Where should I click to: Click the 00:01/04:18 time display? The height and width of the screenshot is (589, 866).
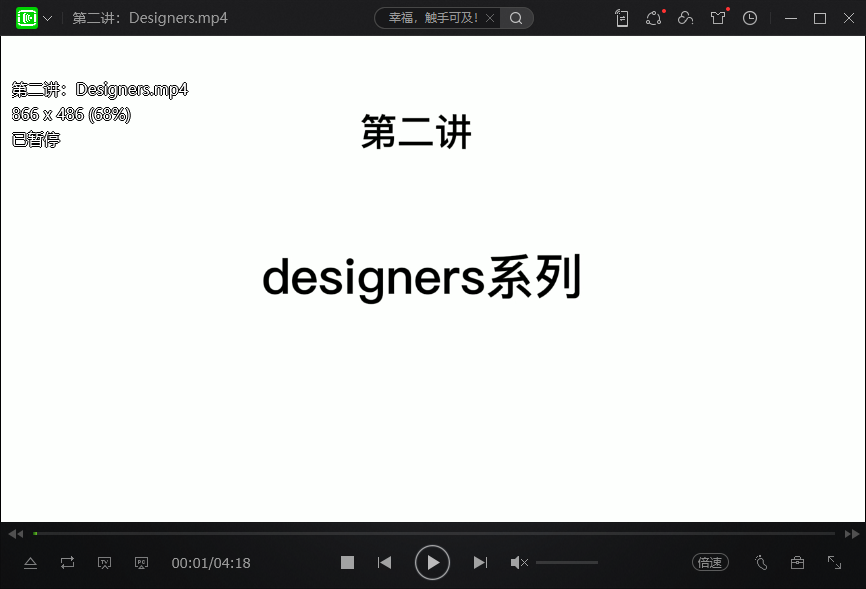pos(211,563)
